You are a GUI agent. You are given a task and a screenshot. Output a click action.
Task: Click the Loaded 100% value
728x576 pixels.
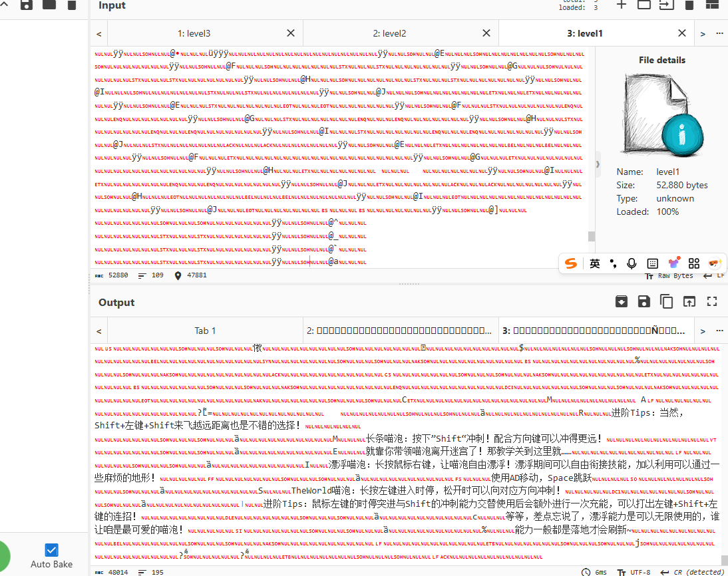pos(667,212)
